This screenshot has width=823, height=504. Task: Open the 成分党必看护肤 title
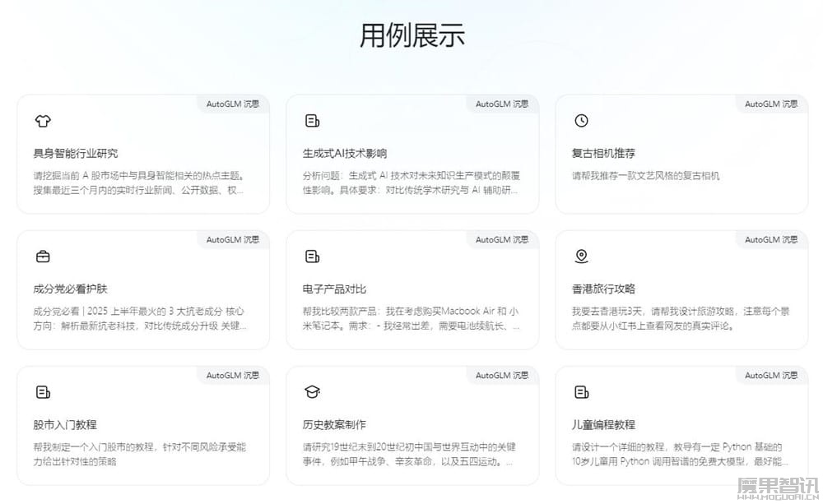pos(70,289)
